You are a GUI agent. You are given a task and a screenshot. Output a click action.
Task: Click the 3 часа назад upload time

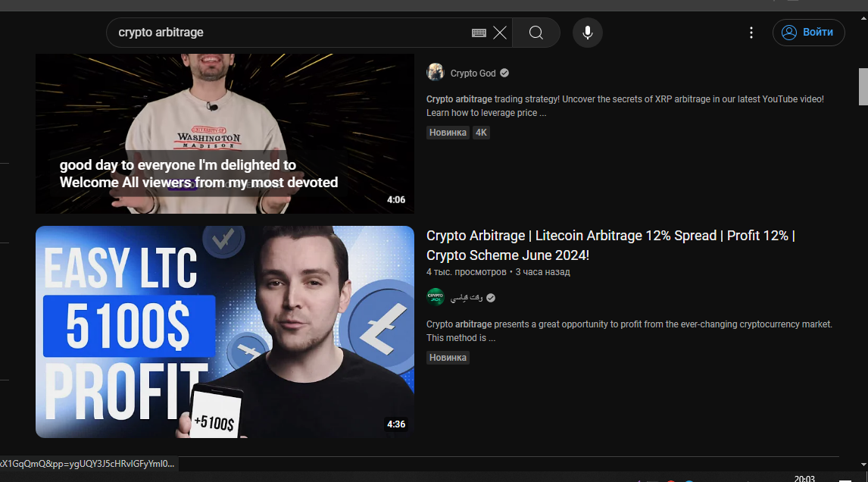(542, 272)
